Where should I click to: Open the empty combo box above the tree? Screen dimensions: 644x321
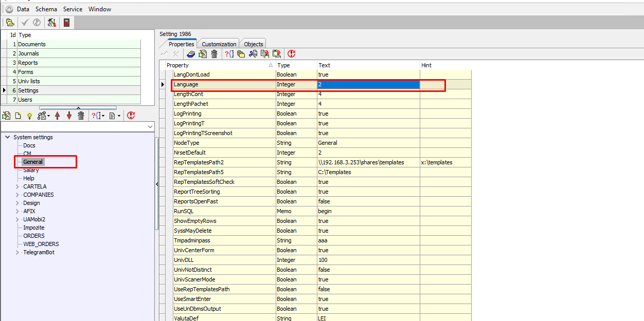pyautogui.click(x=78, y=126)
